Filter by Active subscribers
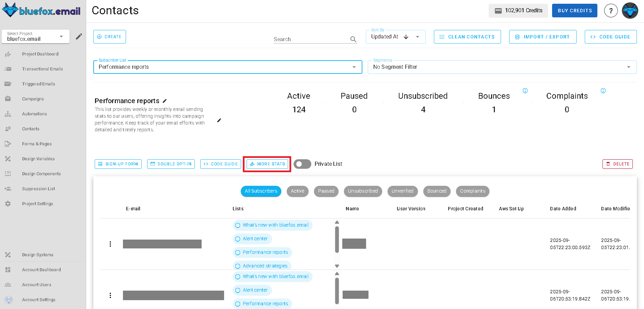 pyautogui.click(x=298, y=191)
